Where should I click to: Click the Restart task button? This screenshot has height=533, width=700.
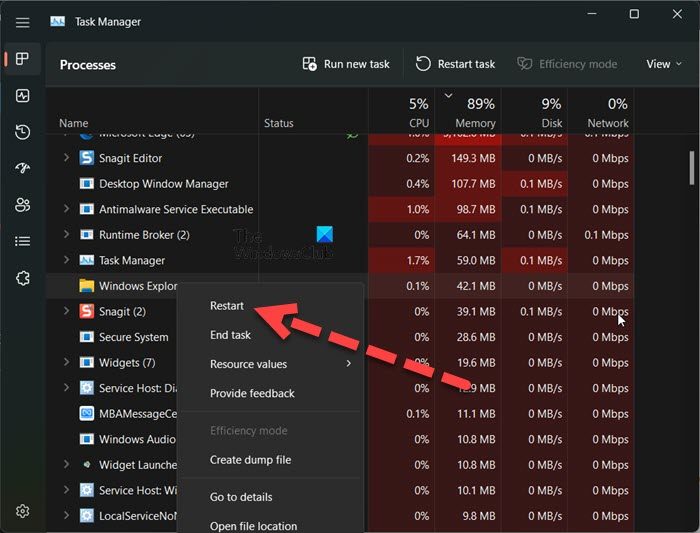click(455, 64)
